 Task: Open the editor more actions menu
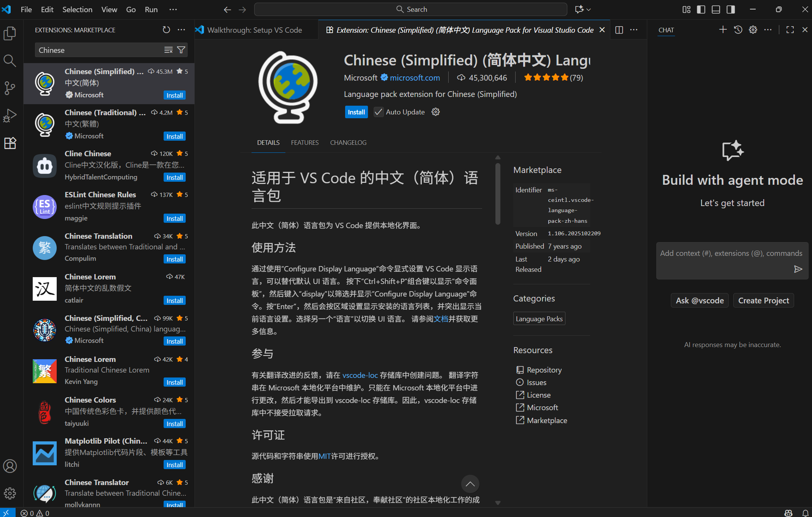tap(634, 30)
